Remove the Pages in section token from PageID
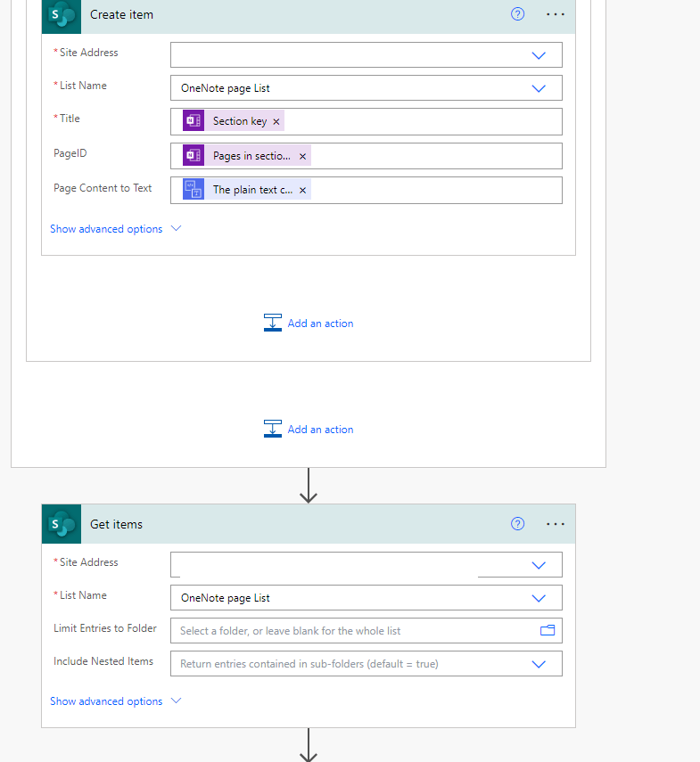 [301, 155]
